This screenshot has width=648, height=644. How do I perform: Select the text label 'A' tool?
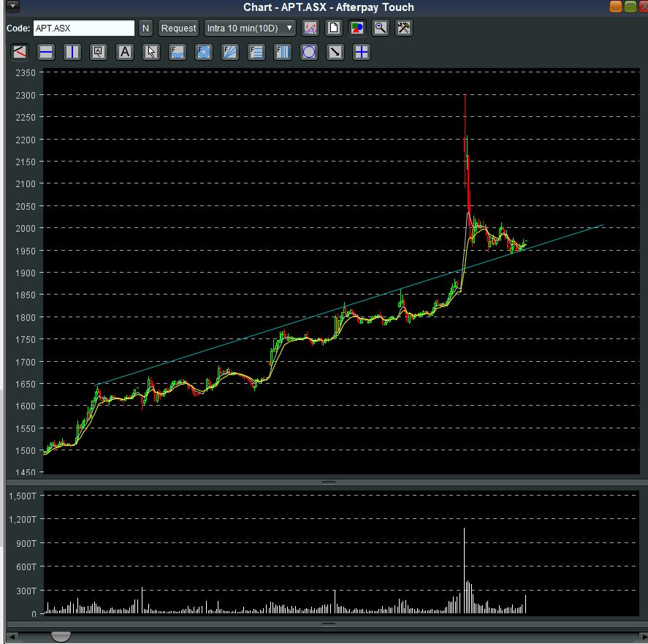pos(125,52)
